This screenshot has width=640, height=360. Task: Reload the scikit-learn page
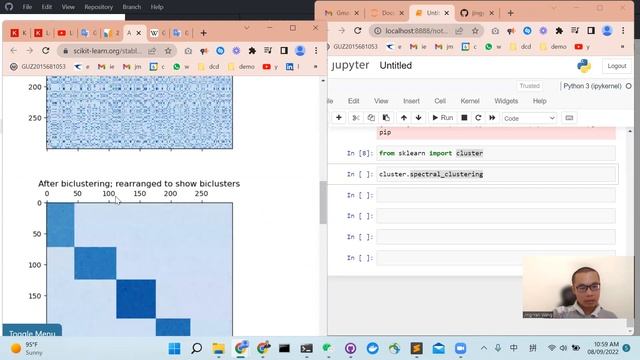[x=46, y=51]
